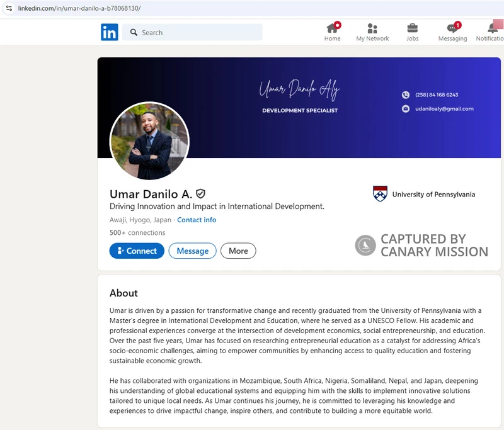
Task: Click the Umar Danilo Aly signature on banner
Action: pos(300,89)
